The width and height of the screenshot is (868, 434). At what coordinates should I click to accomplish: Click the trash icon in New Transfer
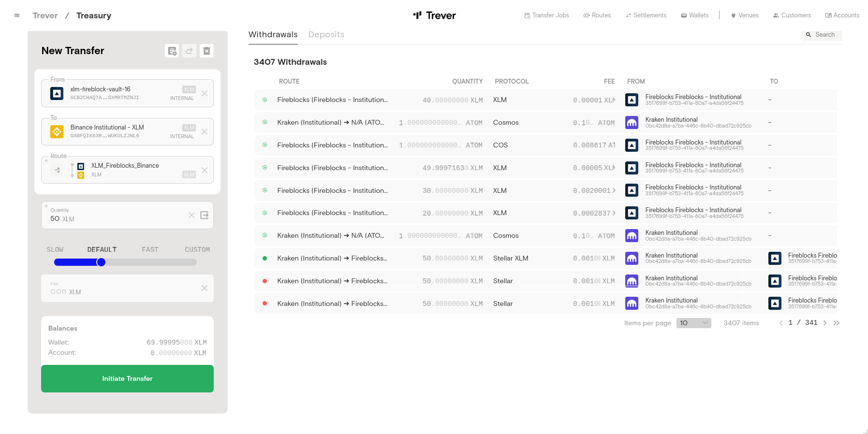(x=206, y=51)
